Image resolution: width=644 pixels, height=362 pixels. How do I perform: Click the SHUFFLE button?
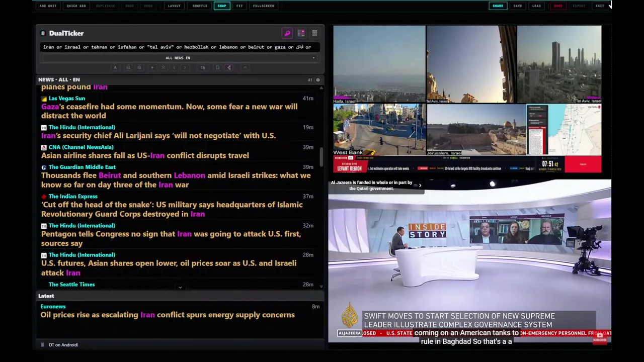tap(200, 6)
